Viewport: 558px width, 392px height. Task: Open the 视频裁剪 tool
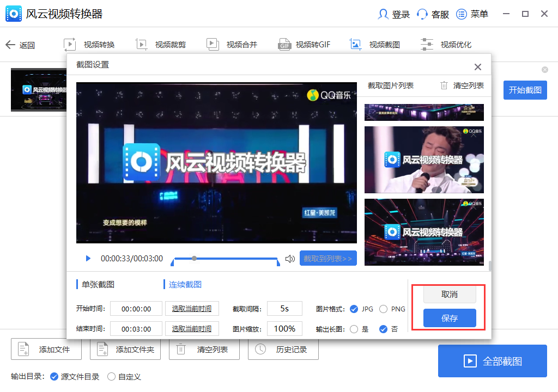tap(161, 45)
